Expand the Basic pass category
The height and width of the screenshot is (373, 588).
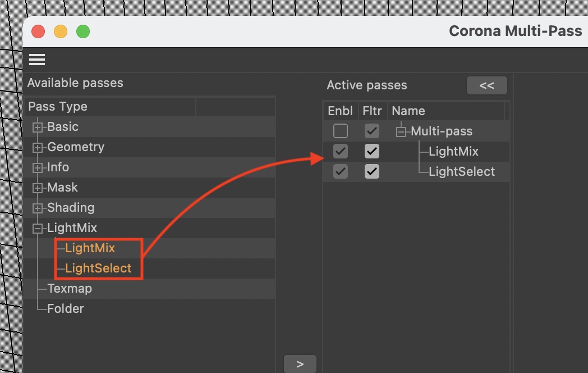(x=38, y=128)
